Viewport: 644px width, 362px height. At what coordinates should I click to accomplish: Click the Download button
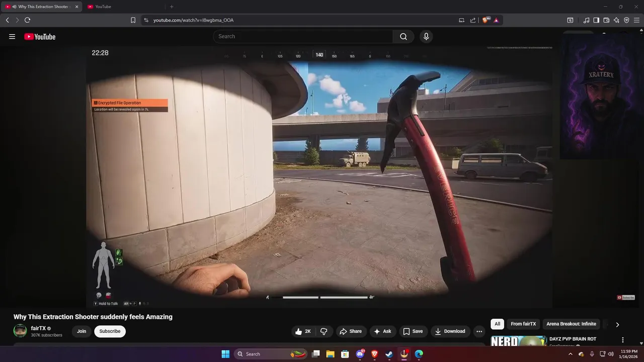(450, 331)
